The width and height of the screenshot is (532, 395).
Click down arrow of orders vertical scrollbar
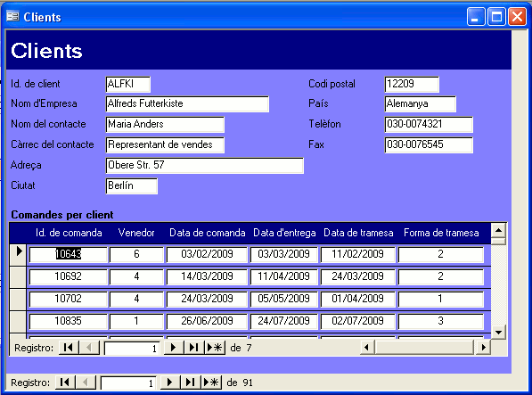pos(498,333)
